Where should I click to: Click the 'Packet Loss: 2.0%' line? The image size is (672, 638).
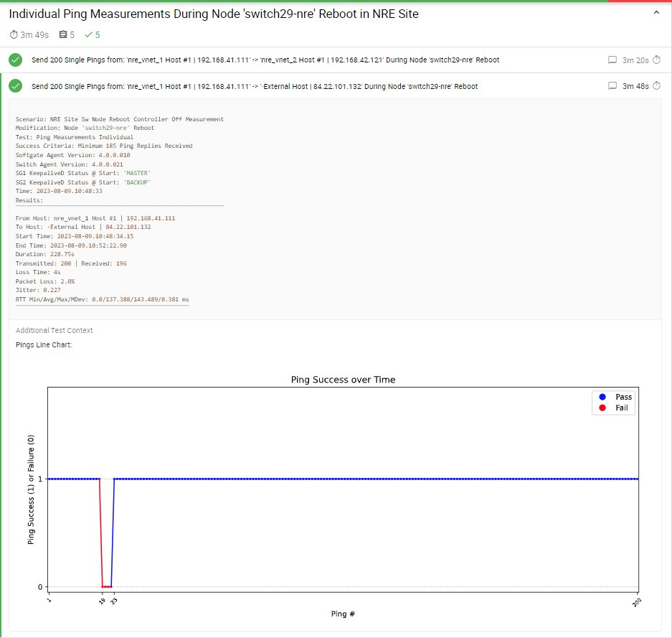pyautogui.click(x=45, y=282)
